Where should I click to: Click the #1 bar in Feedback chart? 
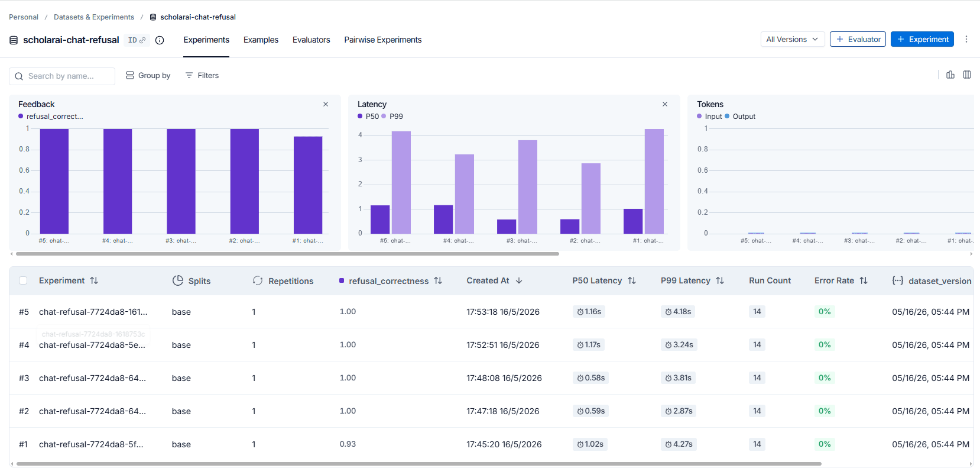coord(308,185)
